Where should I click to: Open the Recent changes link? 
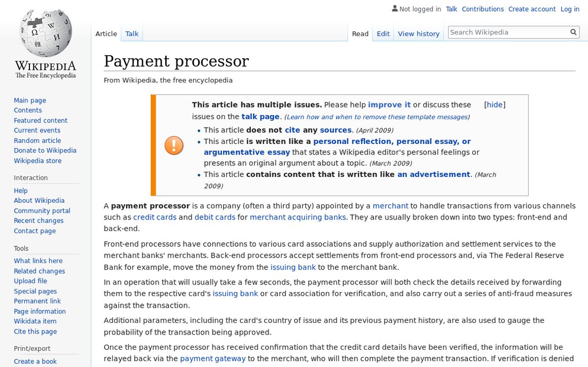pos(39,221)
